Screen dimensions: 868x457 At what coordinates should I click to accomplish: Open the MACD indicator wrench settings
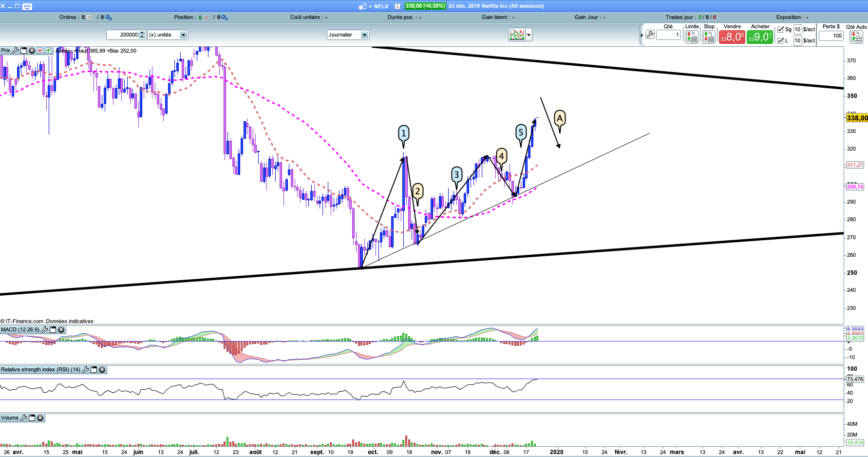pyautogui.click(x=45, y=330)
